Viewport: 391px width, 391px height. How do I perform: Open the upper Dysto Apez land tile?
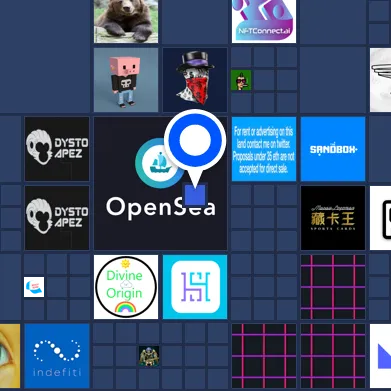click(57, 149)
